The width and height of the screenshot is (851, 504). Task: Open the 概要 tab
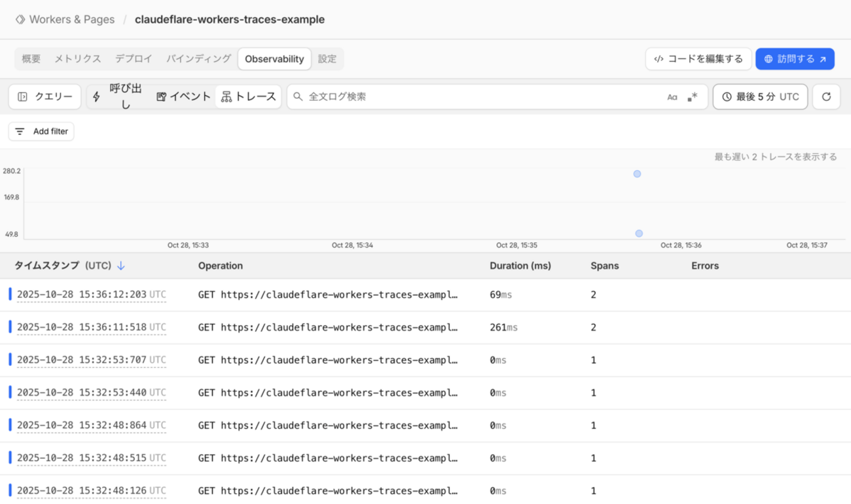click(31, 59)
